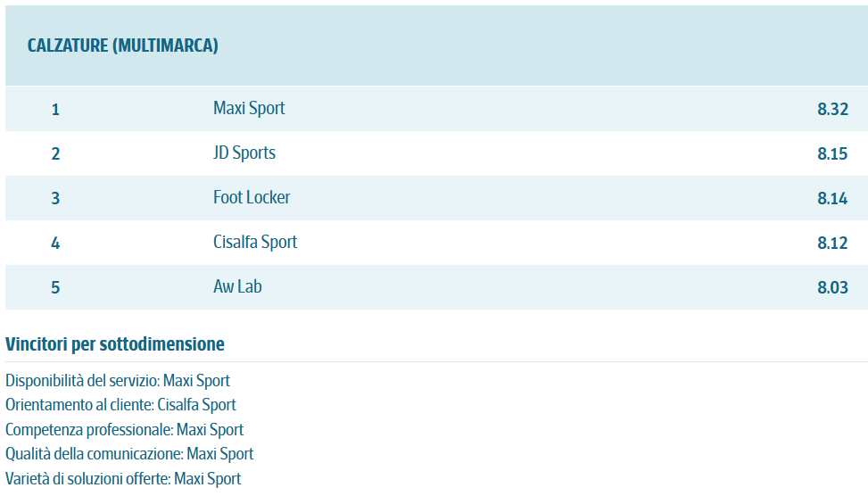Click the Competenza professionale line

point(125,430)
